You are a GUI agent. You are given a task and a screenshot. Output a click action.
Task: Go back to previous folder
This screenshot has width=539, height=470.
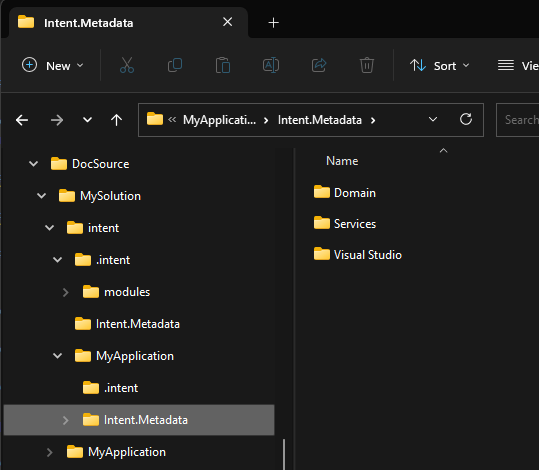click(22, 120)
